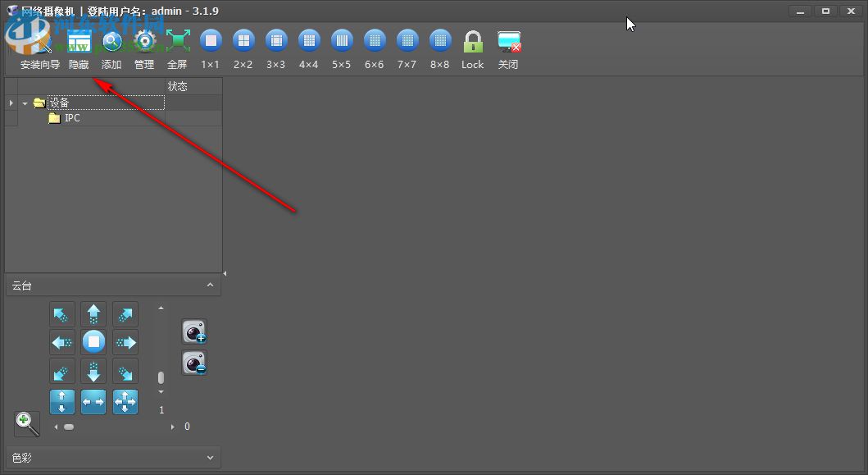868x475 pixels.
Task: Move PTZ camera left
Action: 62,343
